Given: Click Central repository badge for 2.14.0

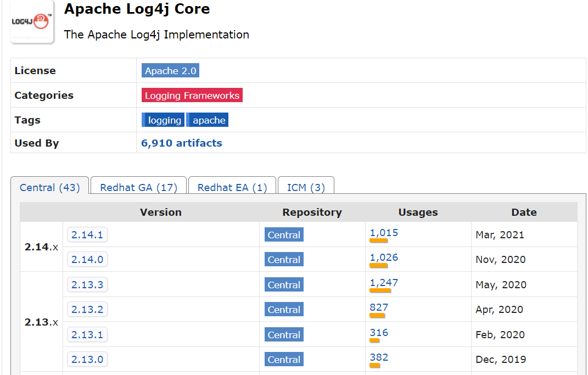Looking at the screenshot, I should tap(284, 260).
